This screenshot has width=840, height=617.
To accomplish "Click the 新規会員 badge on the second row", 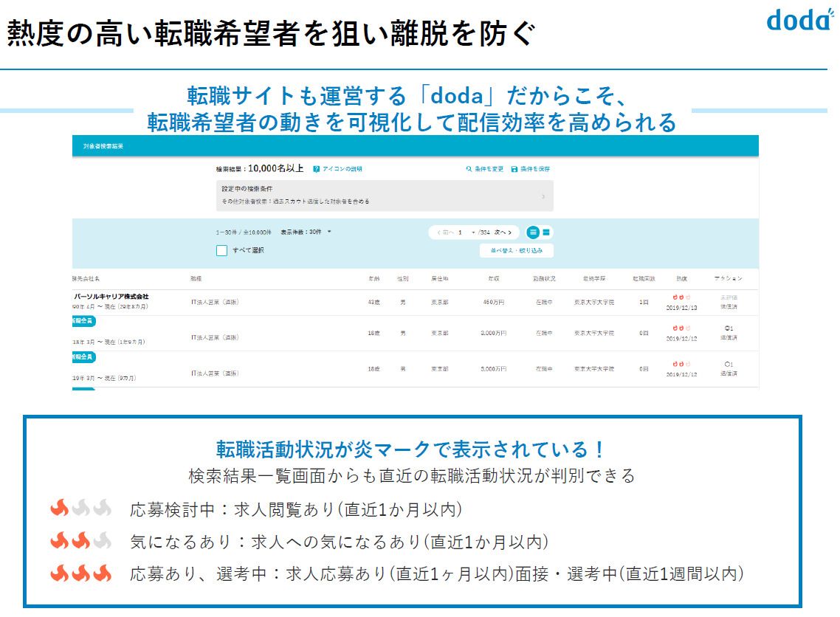I will 83,321.
